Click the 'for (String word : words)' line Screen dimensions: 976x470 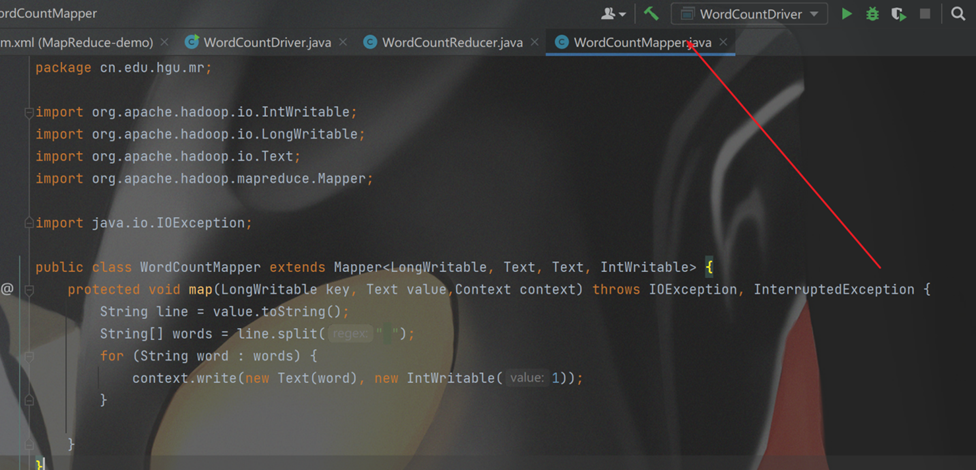(209, 356)
